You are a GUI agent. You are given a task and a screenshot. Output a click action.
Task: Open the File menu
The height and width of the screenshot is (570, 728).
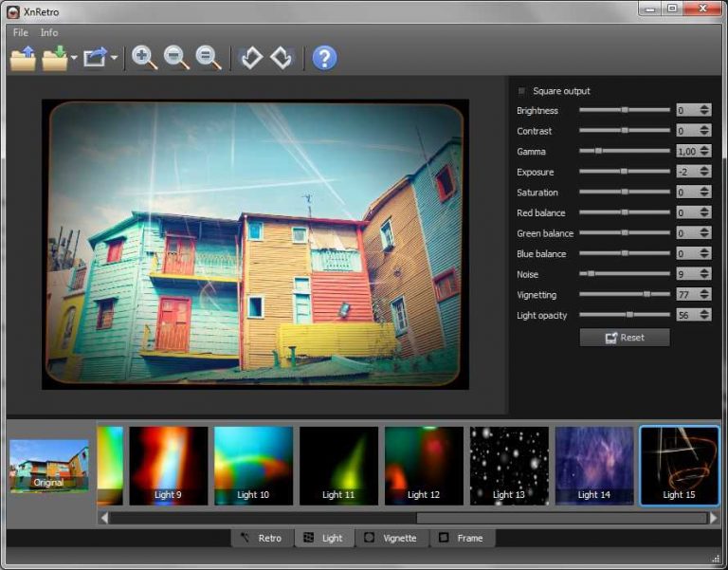point(21,32)
